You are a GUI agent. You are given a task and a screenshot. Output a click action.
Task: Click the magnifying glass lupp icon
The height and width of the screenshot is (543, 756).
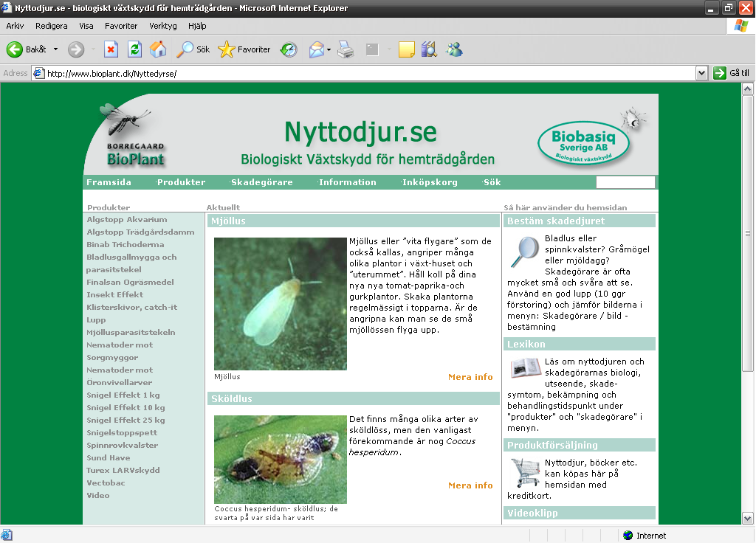pos(525,251)
